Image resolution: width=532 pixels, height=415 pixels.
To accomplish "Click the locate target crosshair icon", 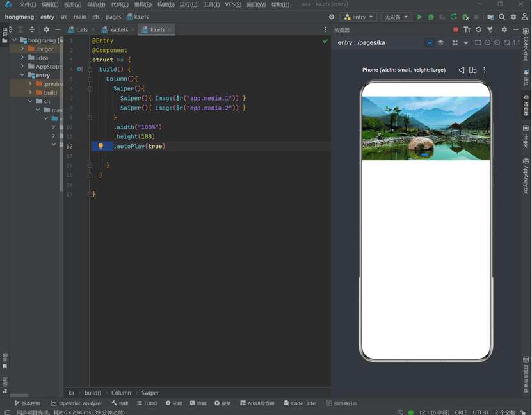I will (x=332, y=17).
